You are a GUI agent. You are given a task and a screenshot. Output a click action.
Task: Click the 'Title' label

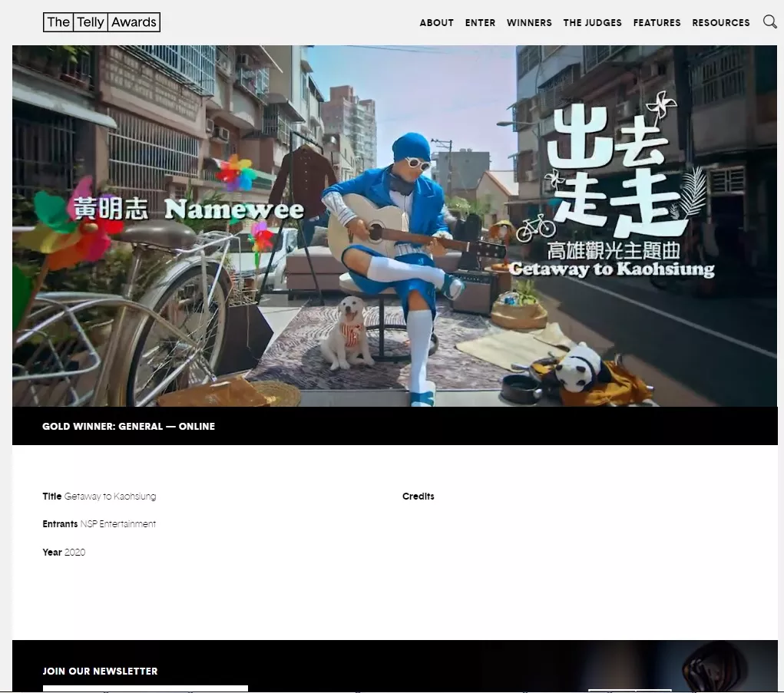tap(52, 496)
